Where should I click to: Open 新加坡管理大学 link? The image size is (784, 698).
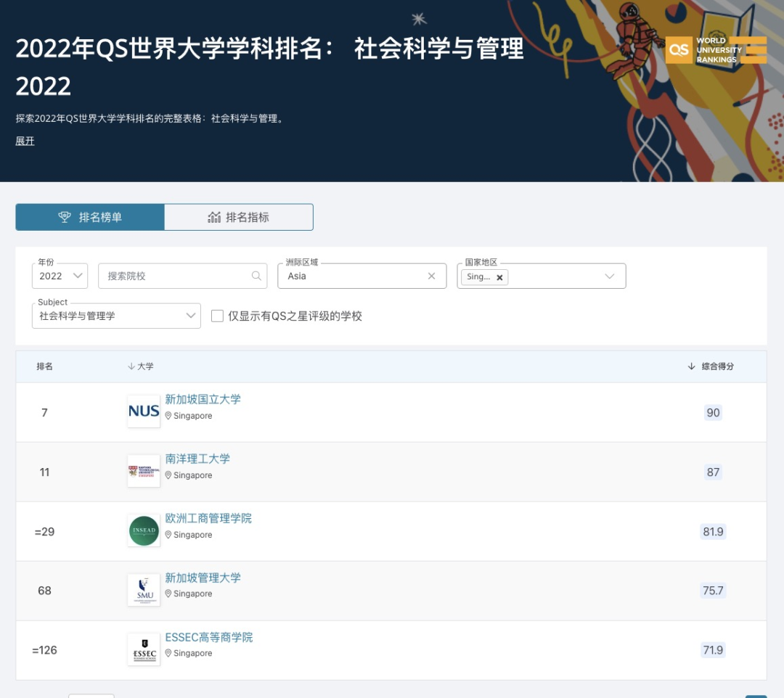pyautogui.click(x=203, y=578)
